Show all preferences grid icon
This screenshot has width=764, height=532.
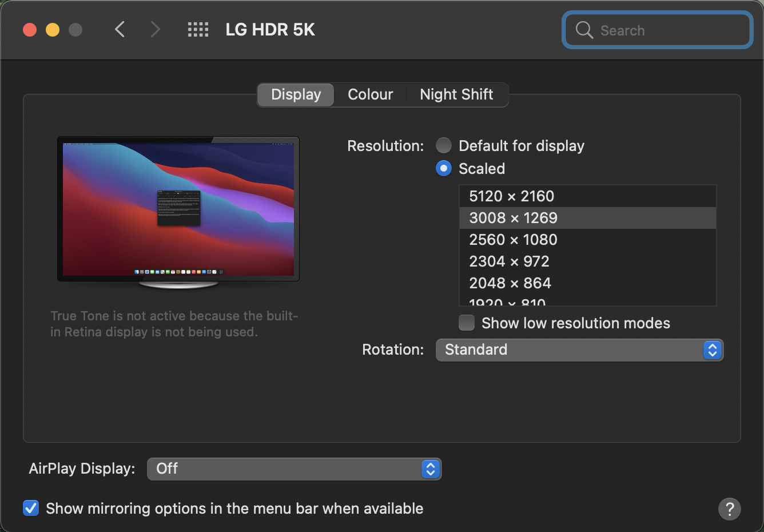click(x=198, y=29)
